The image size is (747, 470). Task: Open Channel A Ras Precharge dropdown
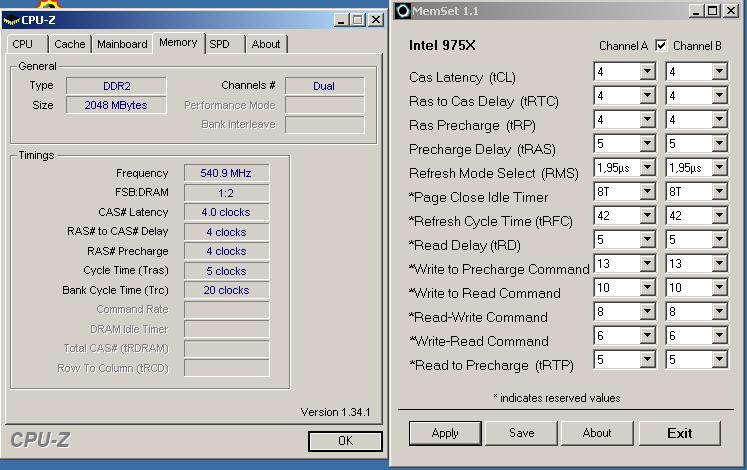tap(647, 120)
